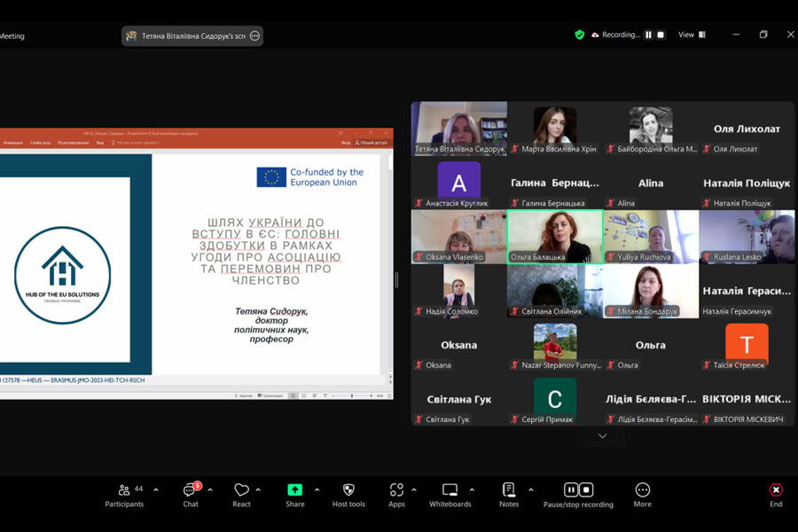
Task: Expand the arrow next to Share
Action: (317, 489)
